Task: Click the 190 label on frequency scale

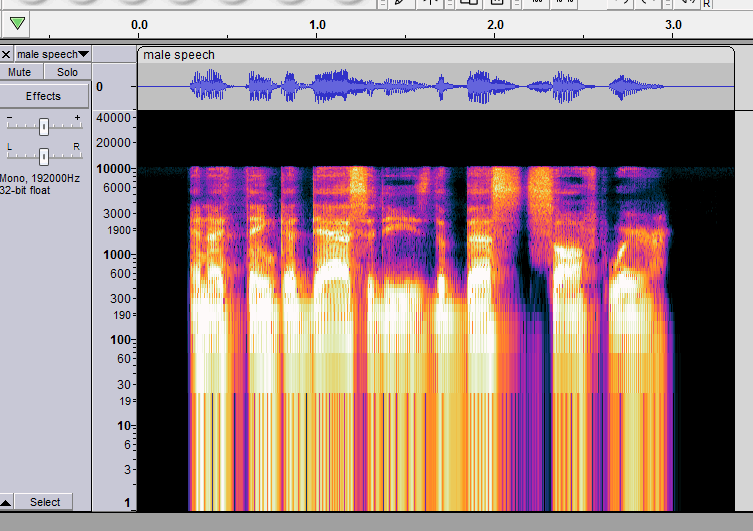Action: (x=121, y=315)
